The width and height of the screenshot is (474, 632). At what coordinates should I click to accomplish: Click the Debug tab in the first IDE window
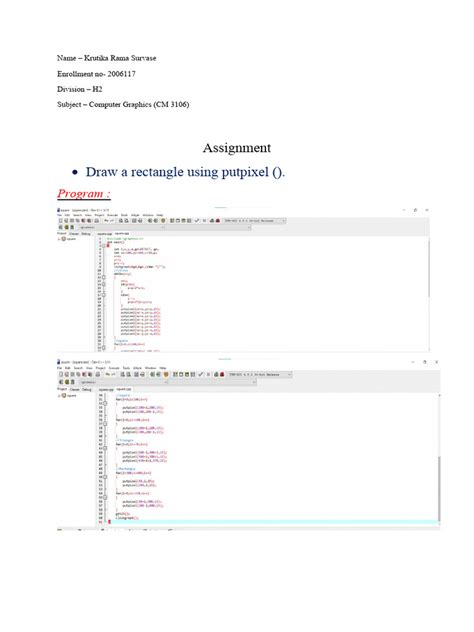coord(86,233)
